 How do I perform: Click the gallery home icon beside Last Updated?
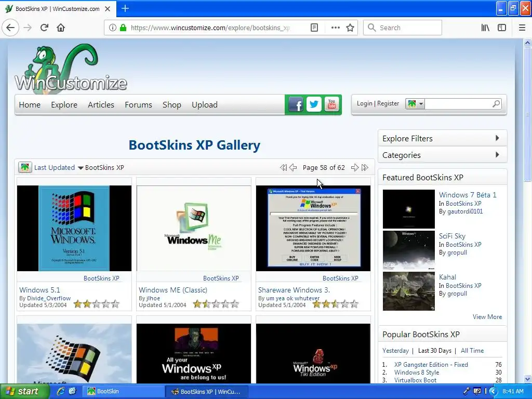pos(25,167)
